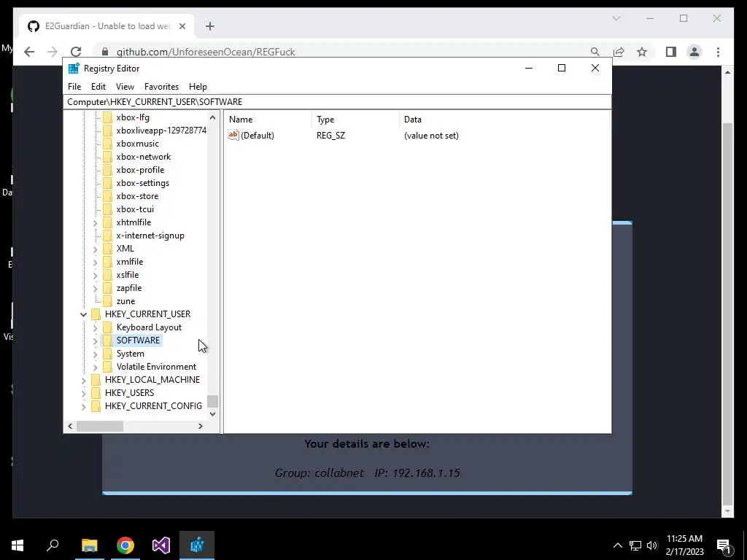Click the zoom magnifier icon in address bar

[595, 52]
